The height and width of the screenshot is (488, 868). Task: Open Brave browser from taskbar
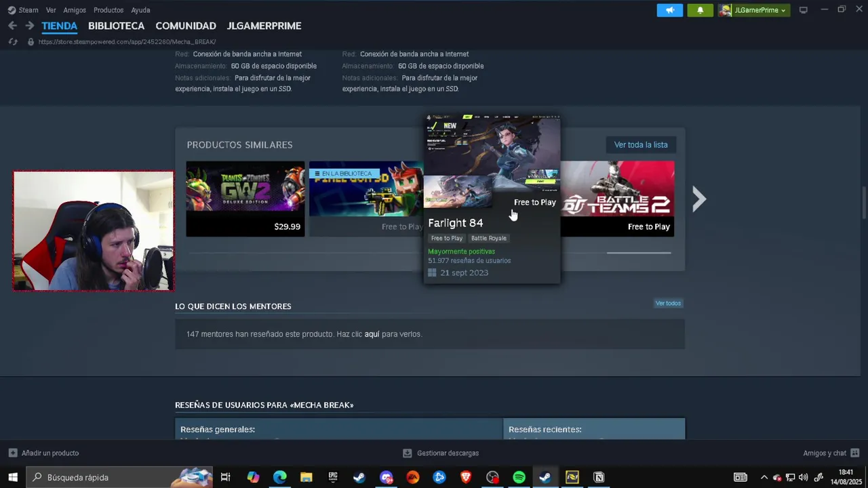tap(466, 477)
